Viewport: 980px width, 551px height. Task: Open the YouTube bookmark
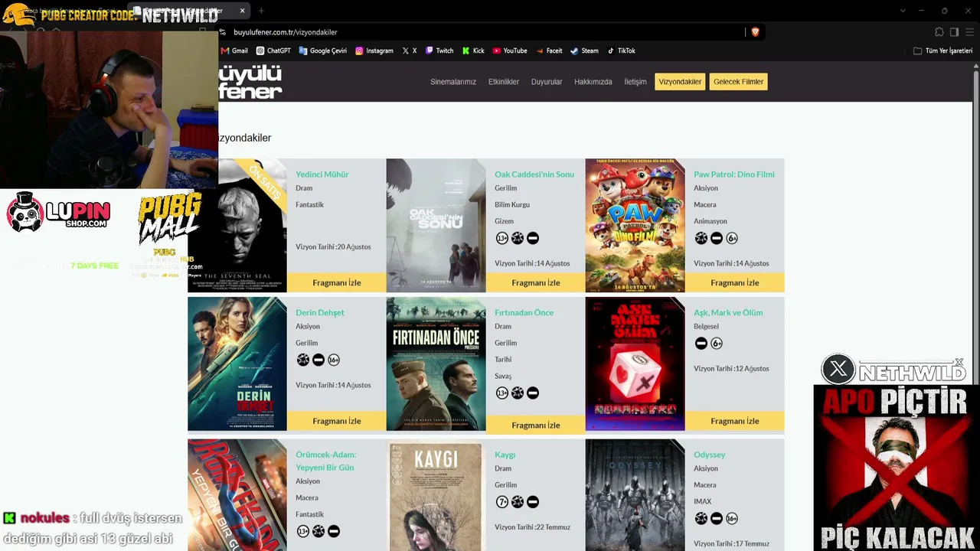(510, 51)
